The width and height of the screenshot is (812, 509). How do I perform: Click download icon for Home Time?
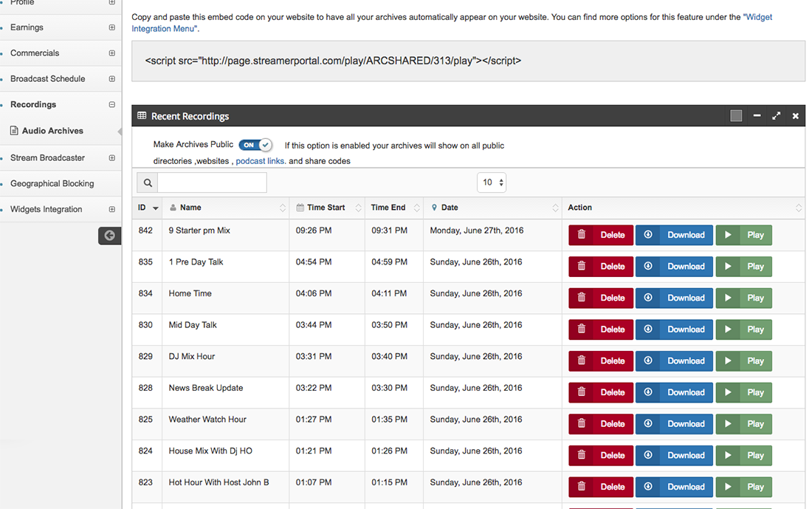[x=648, y=298]
